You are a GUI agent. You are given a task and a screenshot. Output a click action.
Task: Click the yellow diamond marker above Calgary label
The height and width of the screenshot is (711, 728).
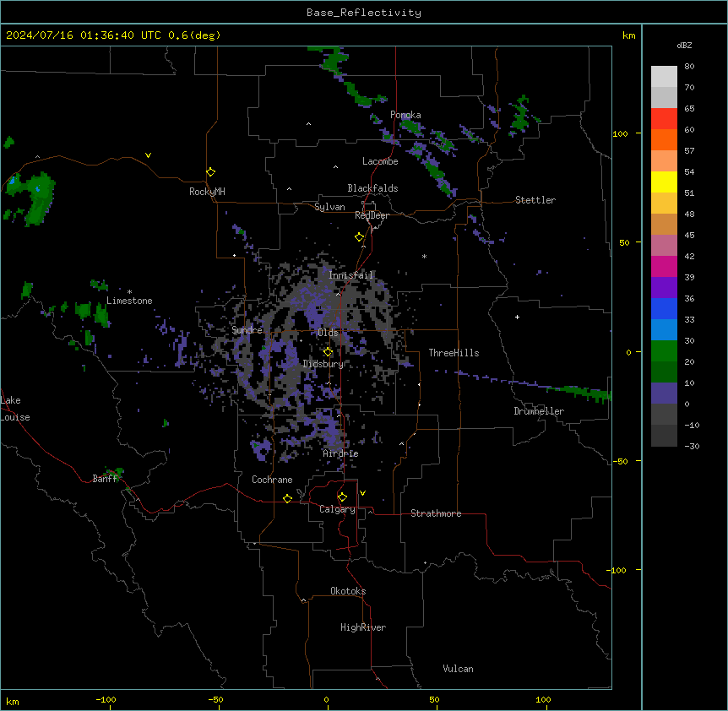pos(342,497)
